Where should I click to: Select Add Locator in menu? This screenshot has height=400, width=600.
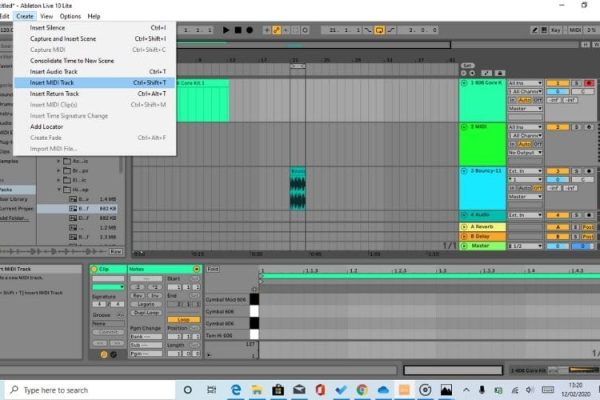pyautogui.click(x=95, y=127)
